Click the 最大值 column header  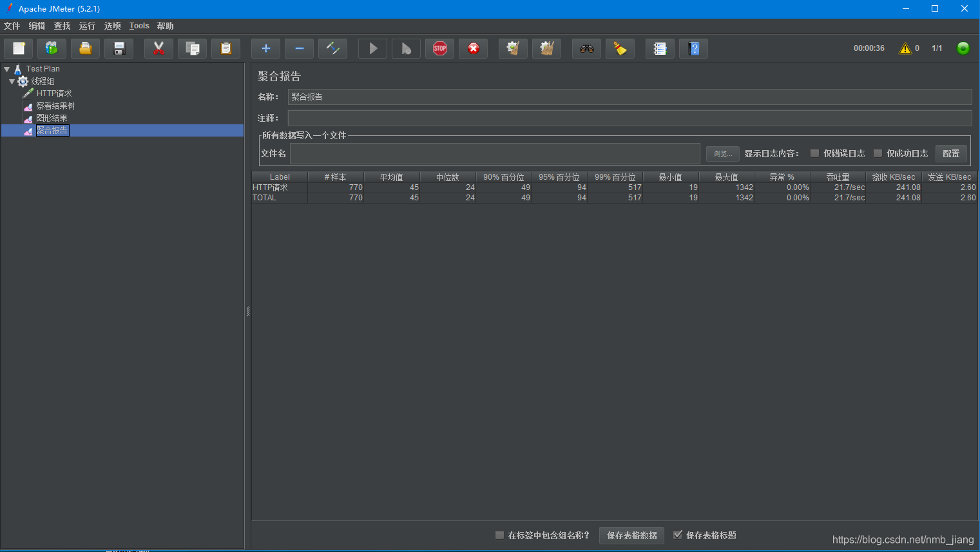click(727, 176)
